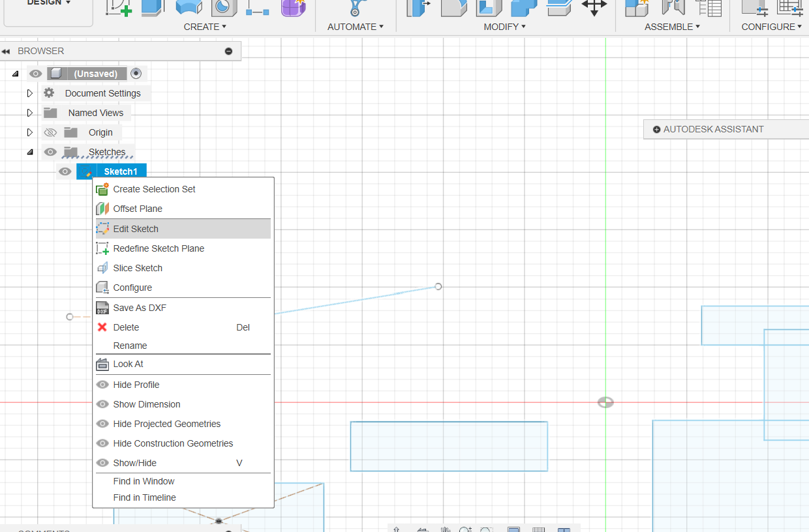
Task: Click the Sketch1 label in the browser
Action: point(121,171)
